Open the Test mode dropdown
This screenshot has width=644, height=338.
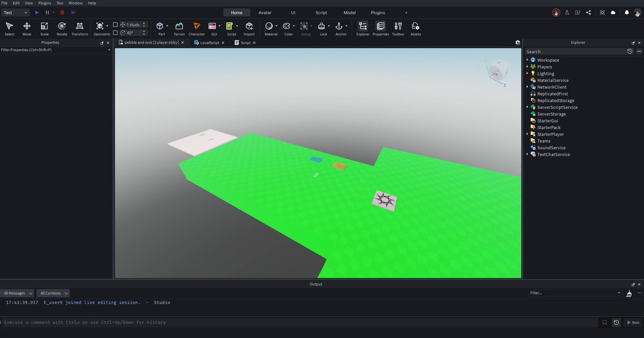16,12
